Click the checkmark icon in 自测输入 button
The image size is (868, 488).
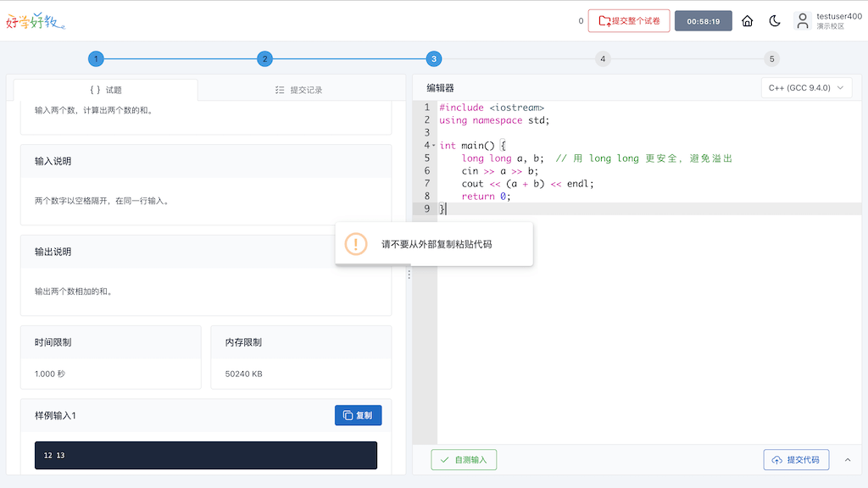tap(446, 459)
